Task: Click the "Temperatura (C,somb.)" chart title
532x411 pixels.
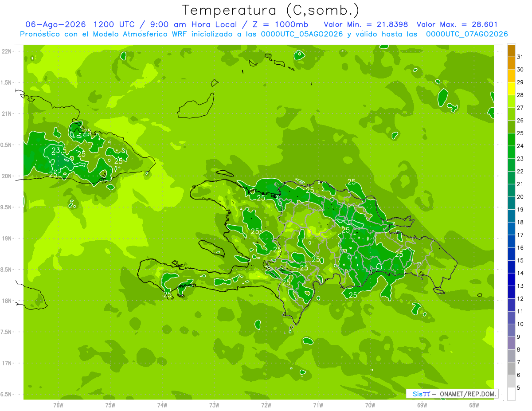Action: [270, 10]
